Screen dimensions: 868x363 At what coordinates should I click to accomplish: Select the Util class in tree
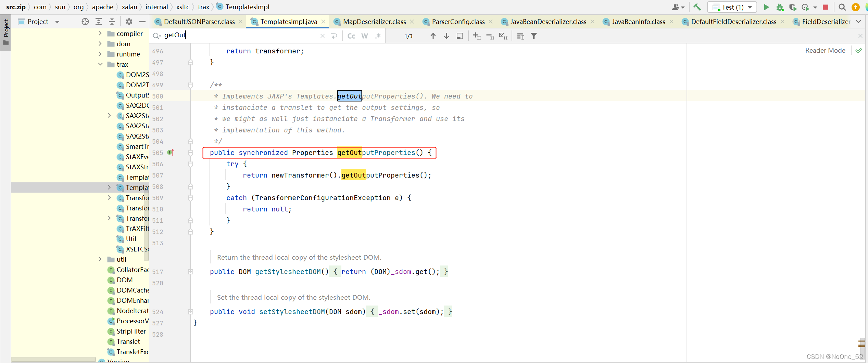(x=126, y=239)
